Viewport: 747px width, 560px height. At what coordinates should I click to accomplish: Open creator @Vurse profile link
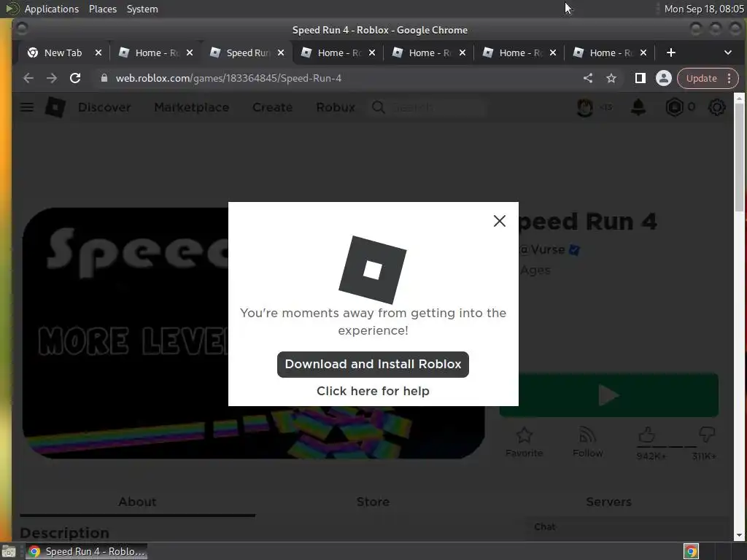click(x=543, y=249)
